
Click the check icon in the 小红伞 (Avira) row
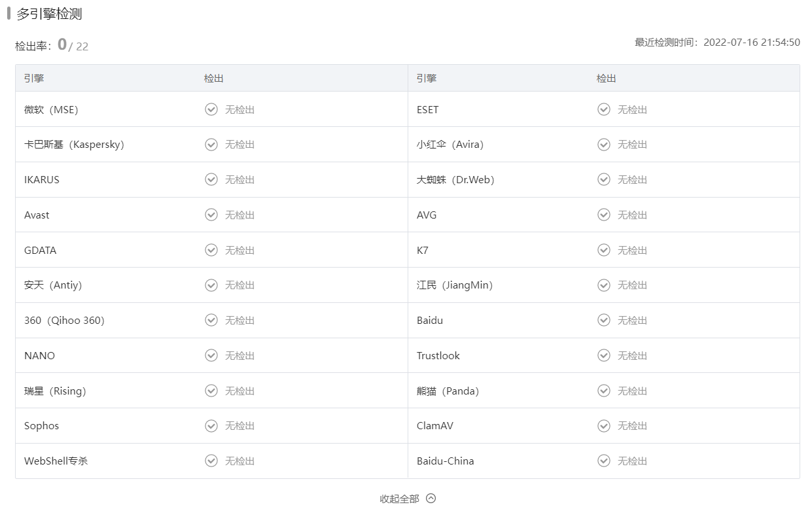(x=604, y=145)
